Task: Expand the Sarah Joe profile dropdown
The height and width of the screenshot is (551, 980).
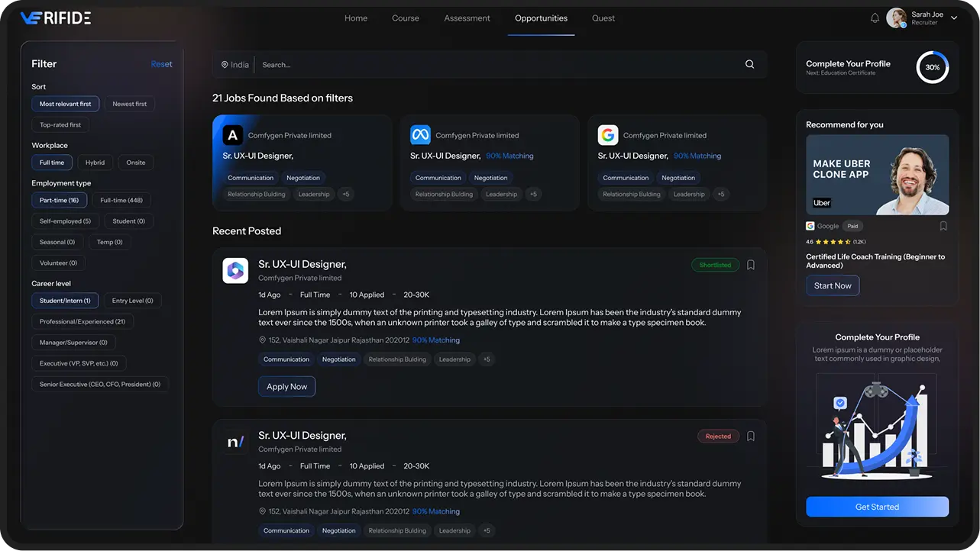Action: 954,18
